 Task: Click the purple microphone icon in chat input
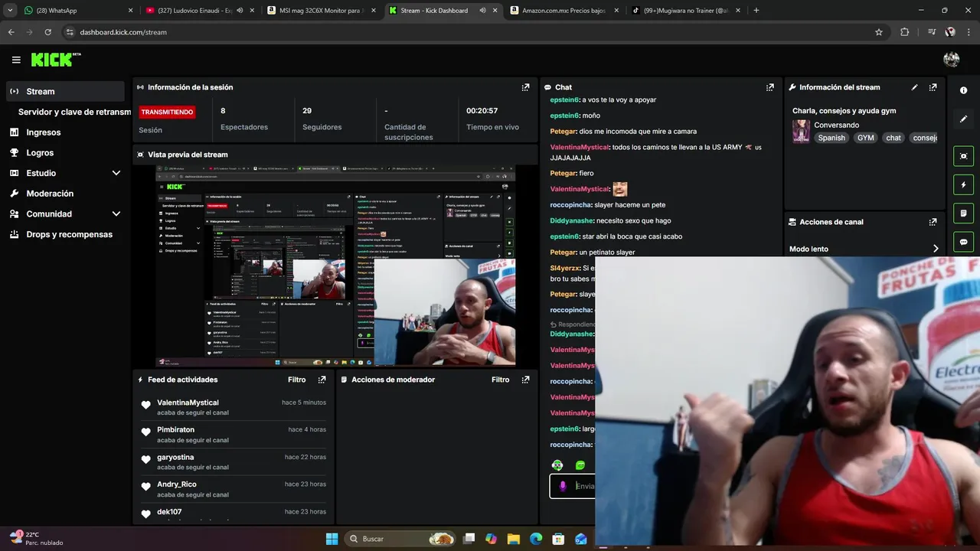click(x=563, y=486)
